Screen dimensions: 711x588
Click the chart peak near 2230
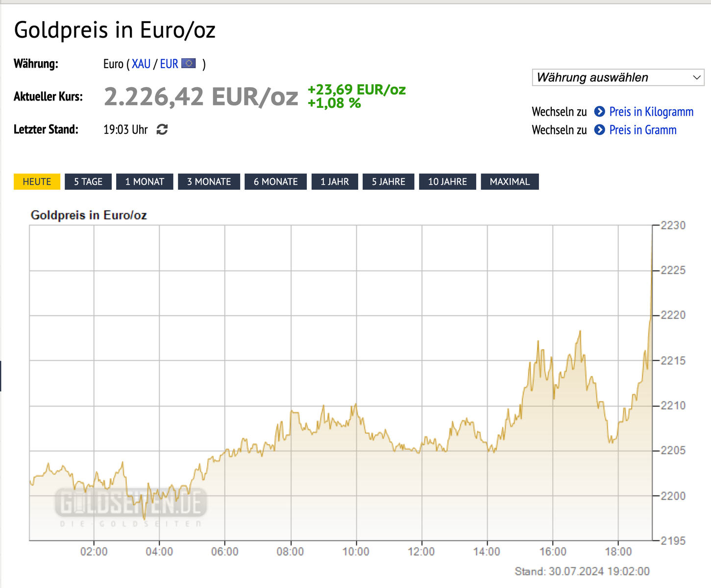point(652,230)
